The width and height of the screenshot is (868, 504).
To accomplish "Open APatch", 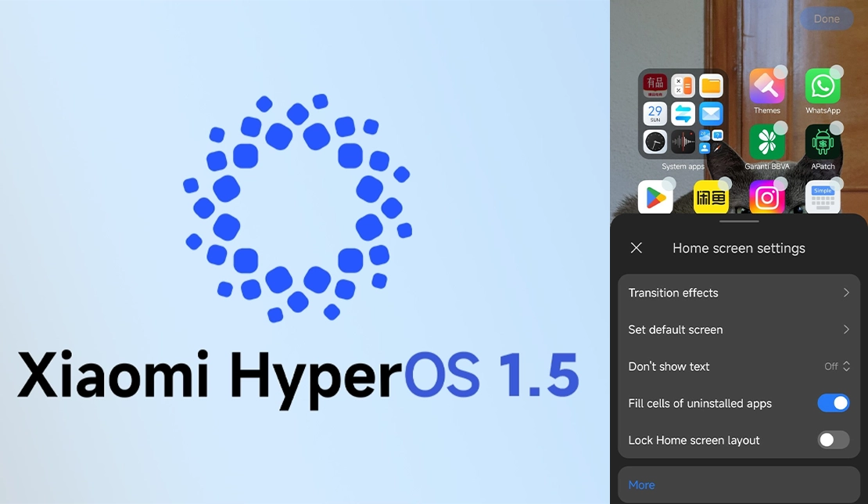I will (x=823, y=144).
